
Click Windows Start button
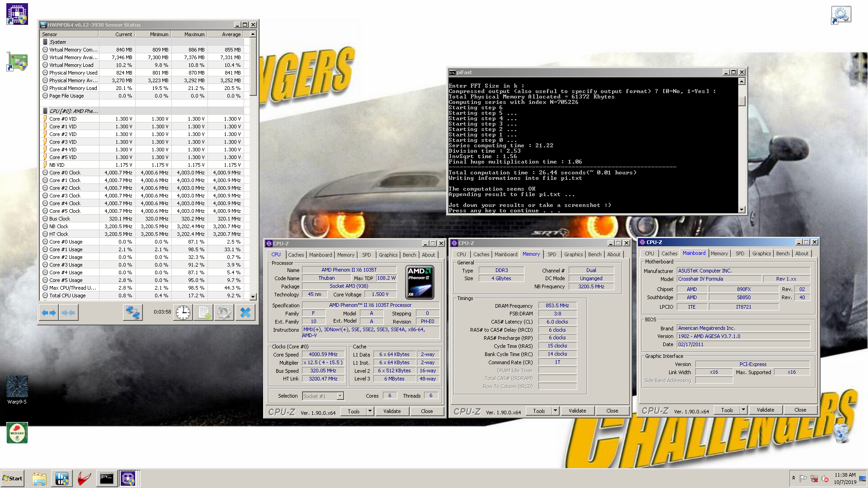(x=12, y=479)
